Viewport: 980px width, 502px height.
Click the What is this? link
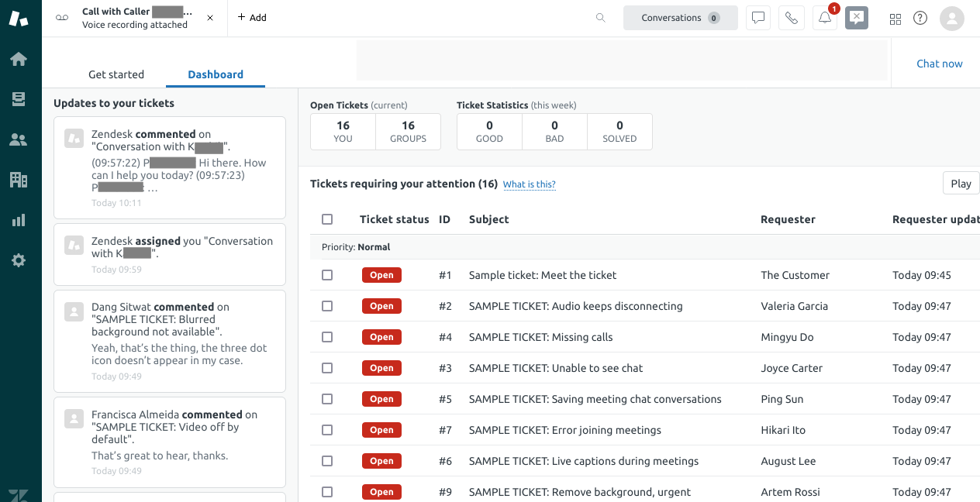(x=530, y=184)
